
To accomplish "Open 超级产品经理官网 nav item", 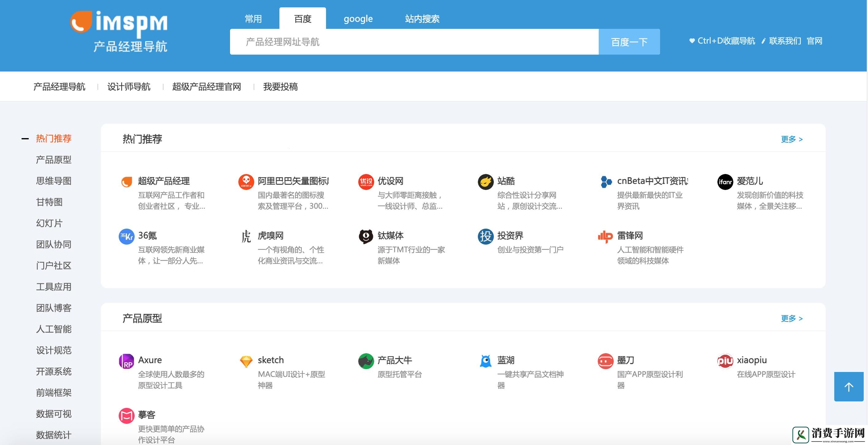I will coord(206,87).
